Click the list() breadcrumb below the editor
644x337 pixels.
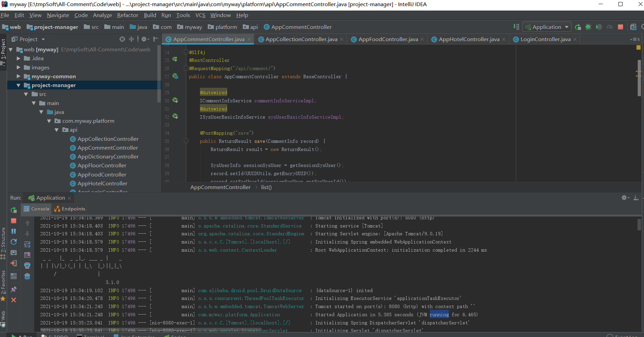click(266, 187)
